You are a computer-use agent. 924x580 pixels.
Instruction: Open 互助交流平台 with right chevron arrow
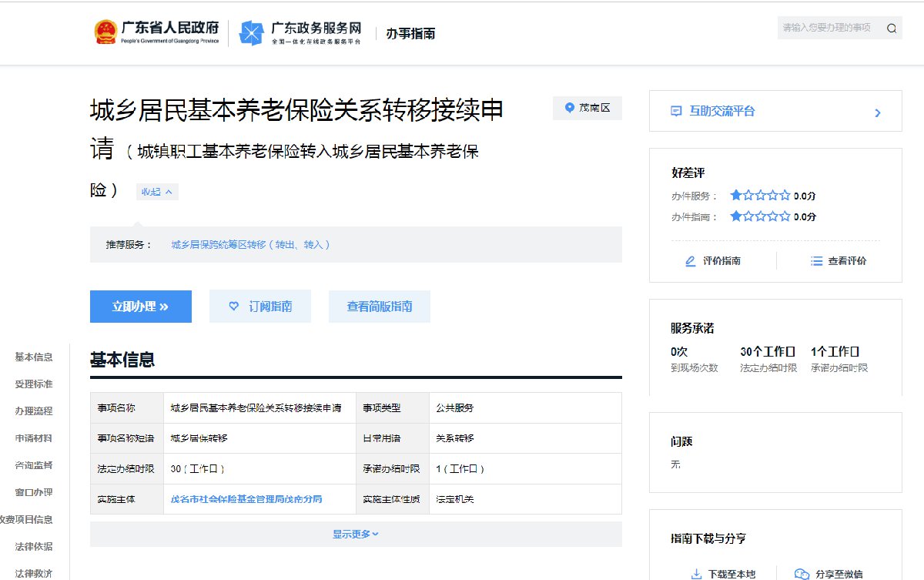pos(877,113)
